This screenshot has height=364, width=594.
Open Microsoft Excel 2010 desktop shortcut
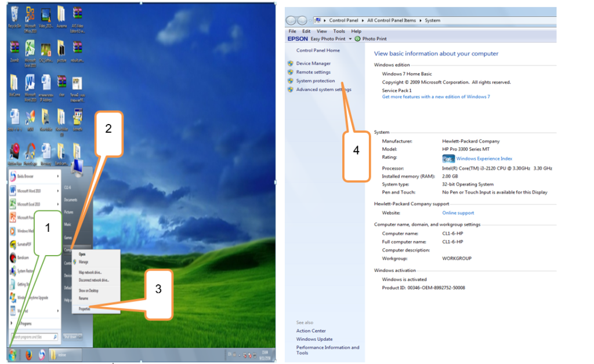point(30,48)
